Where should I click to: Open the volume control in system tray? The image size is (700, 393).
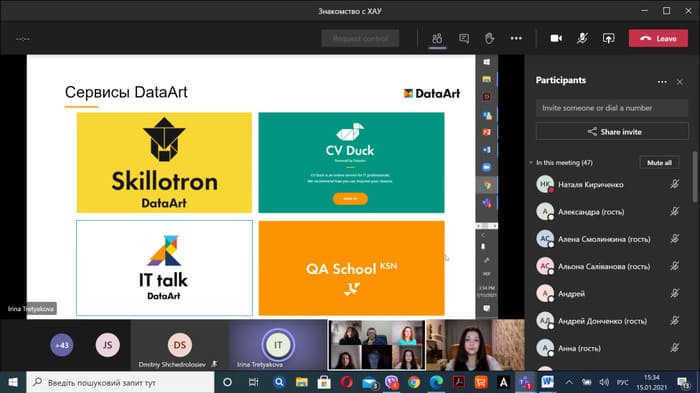pyautogui.click(x=604, y=382)
